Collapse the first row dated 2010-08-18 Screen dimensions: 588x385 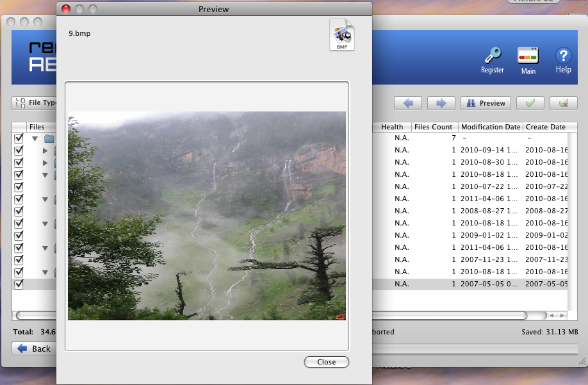coord(45,175)
